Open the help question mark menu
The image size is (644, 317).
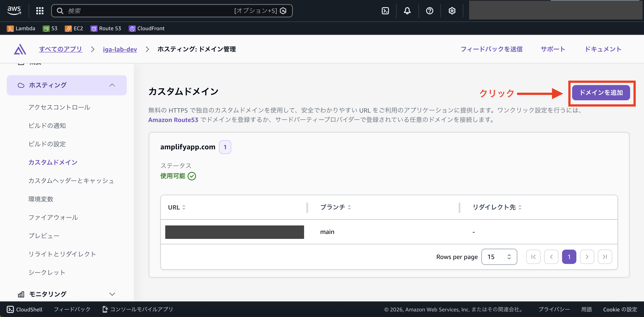(429, 11)
